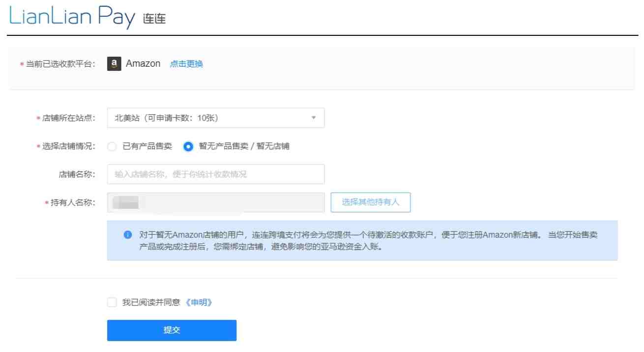Click the LianLian Pay logo

88,18
